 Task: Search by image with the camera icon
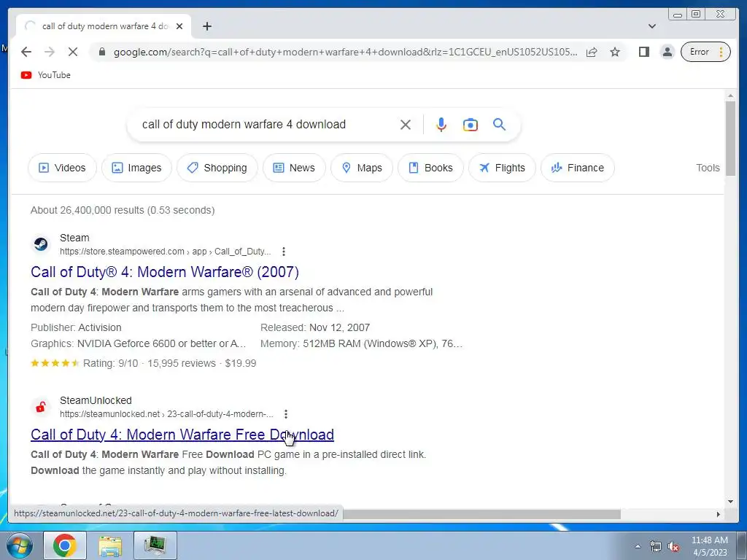click(x=471, y=125)
